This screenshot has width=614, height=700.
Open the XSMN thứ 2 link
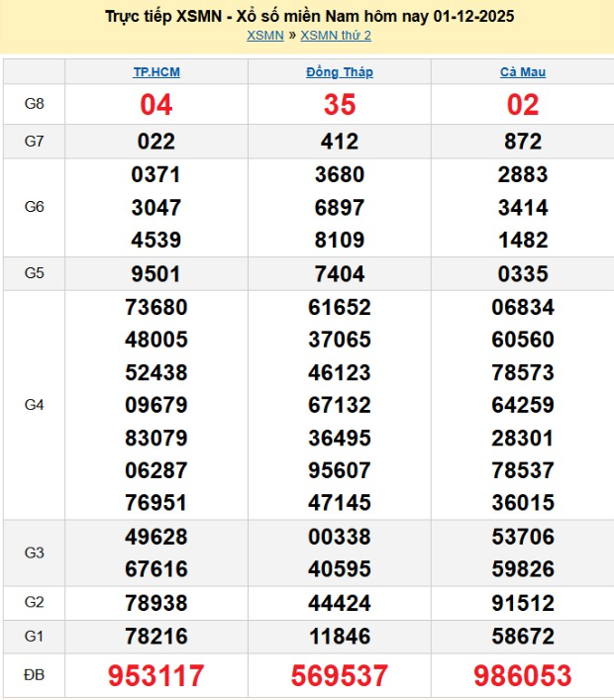click(336, 36)
